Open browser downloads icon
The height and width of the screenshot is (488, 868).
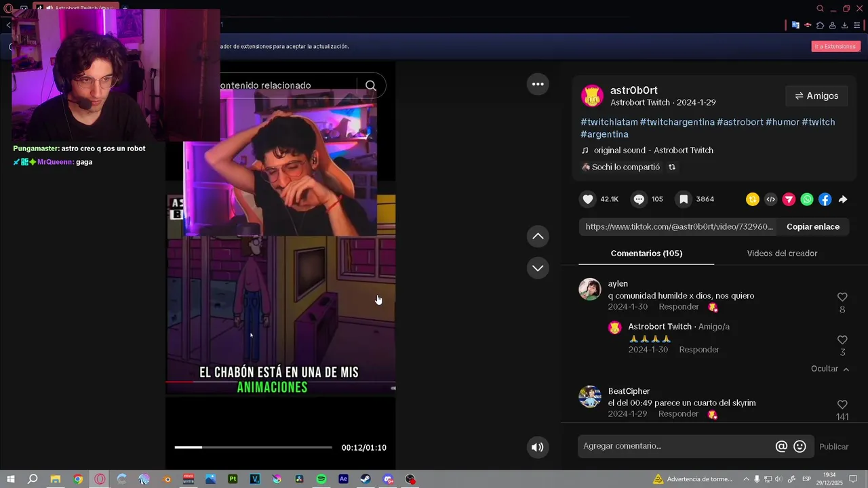[x=844, y=25]
